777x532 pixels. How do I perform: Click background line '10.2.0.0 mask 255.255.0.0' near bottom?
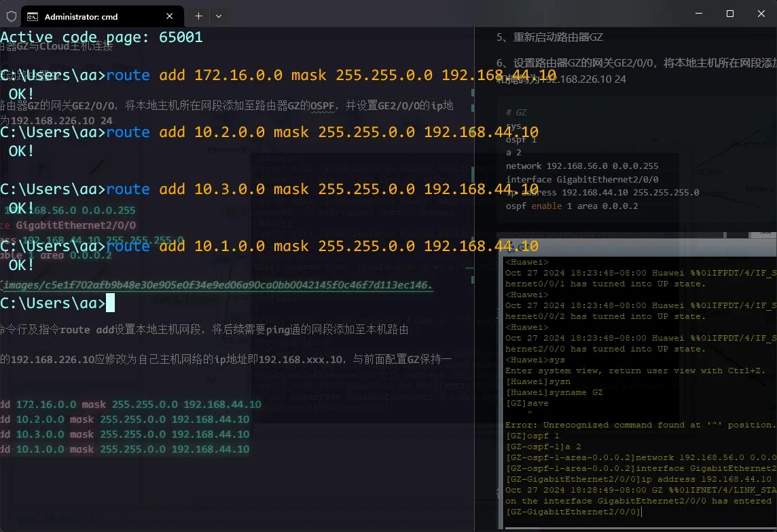(x=91, y=419)
